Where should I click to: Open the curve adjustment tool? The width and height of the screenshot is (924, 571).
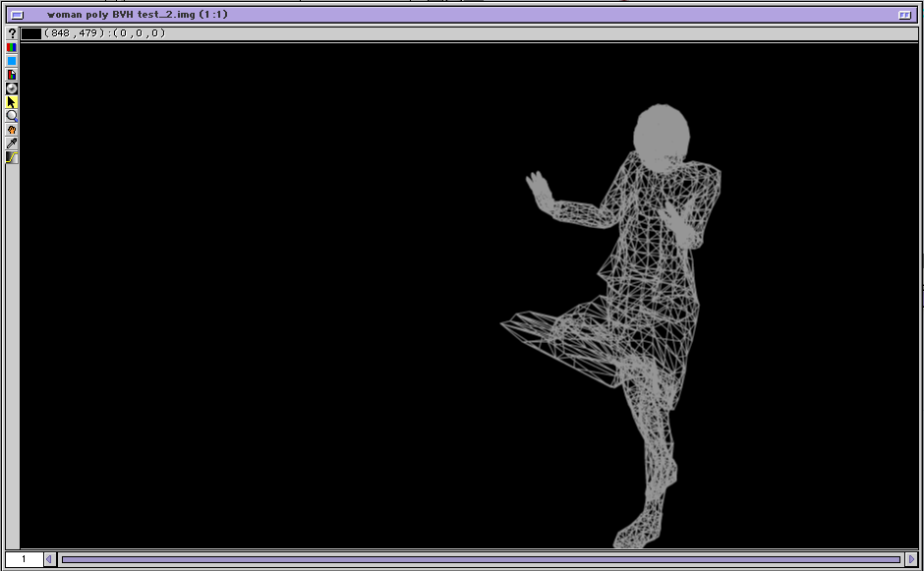[x=12, y=157]
